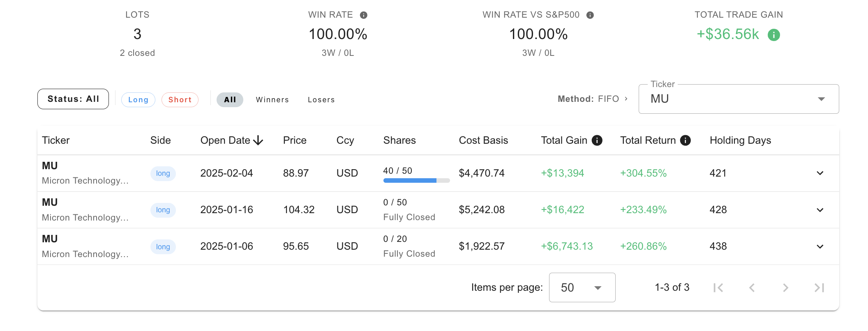Click the 40 / 50 shares progress bar
This screenshot has width=868, height=331.
pos(416,180)
